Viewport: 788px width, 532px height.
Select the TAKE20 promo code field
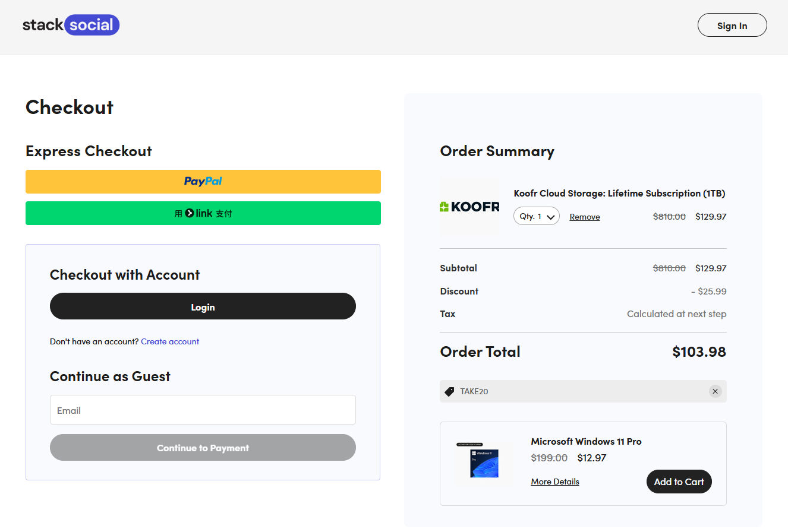(570, 391)
